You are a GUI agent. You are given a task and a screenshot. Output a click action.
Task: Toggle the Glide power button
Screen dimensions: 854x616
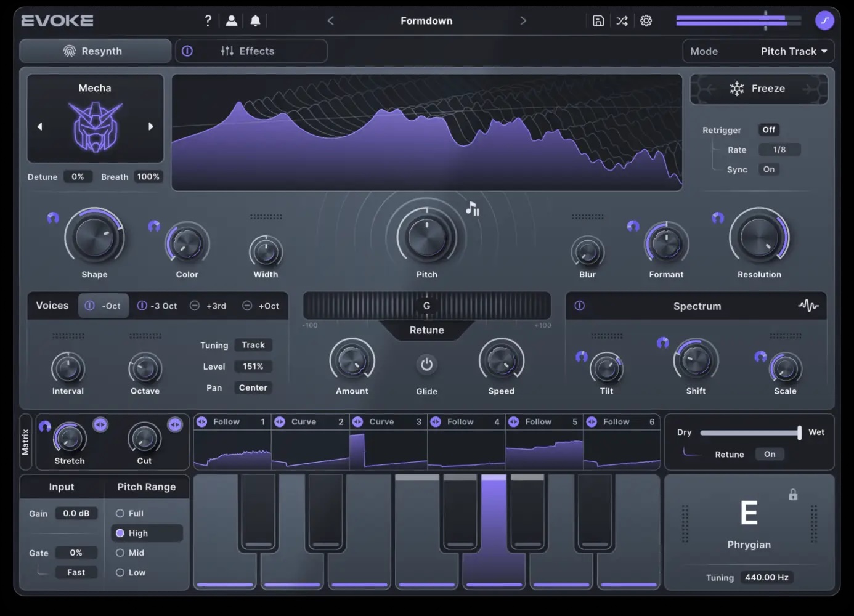pyautogui.click(x=426, y=365)
